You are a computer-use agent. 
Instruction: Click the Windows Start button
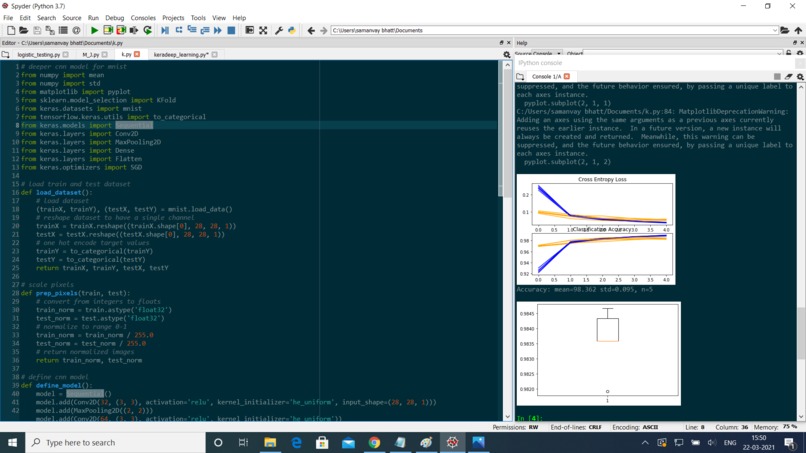click(x=12, y=442)
